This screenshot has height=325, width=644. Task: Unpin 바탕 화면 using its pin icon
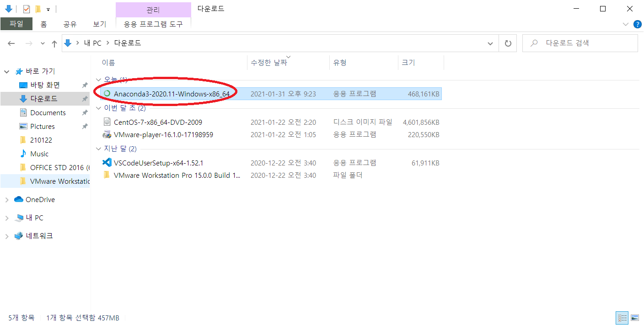(x=85, y=85)
